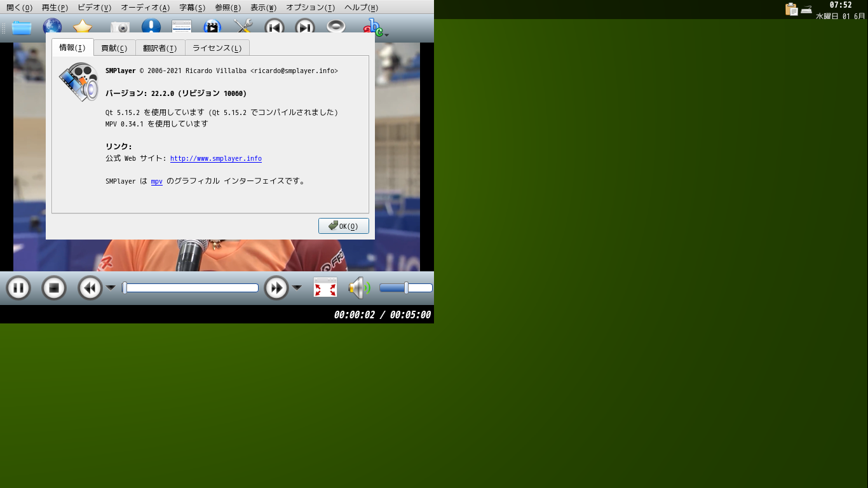868x488 pixels.
Task: Click the colorful abc subtitle icon
Action: (372, 27)
